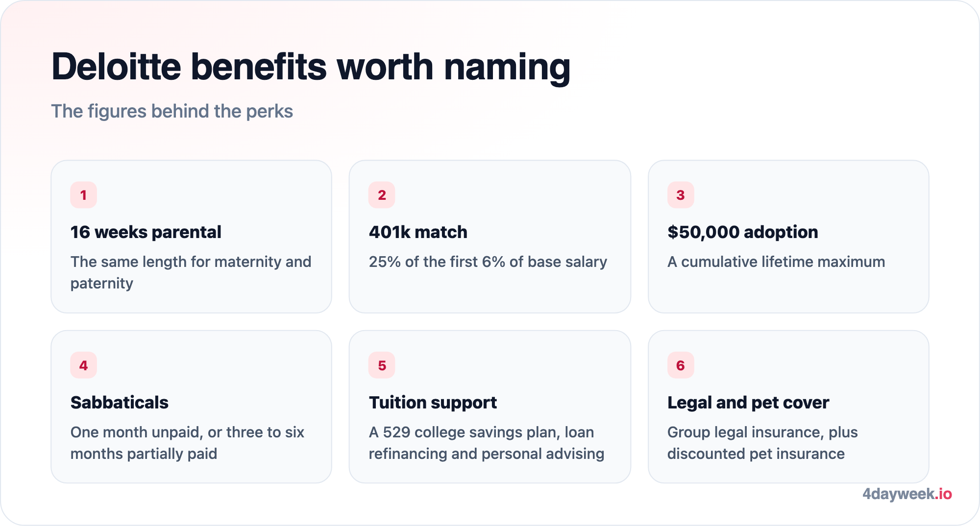Select the $50,000 adoption heading
The width and height of the screenshot is (980, 526).
click(x=742, y=232)
